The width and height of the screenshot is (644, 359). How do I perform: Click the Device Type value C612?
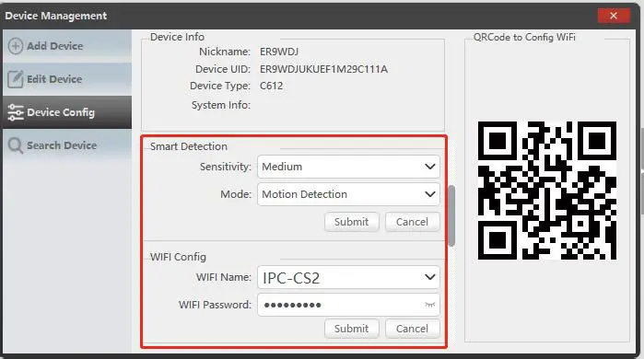[271, 86]
